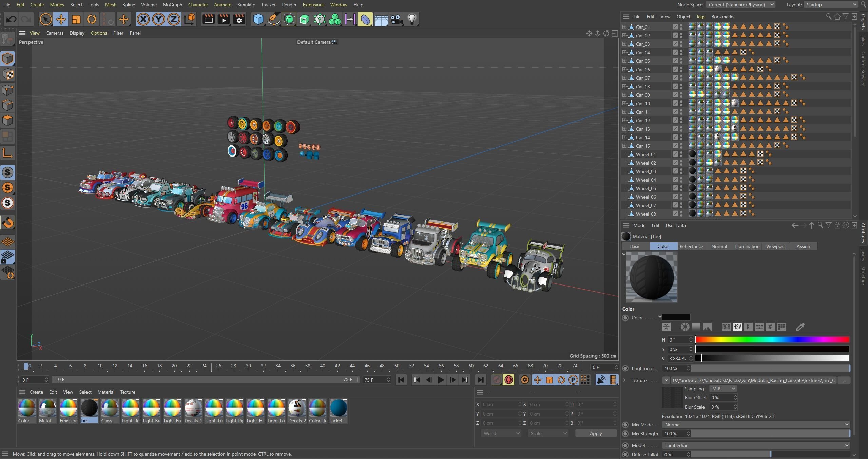
Task: Click the Undo arrow icon
Action: pyautogui.click(x=11, y=19)
